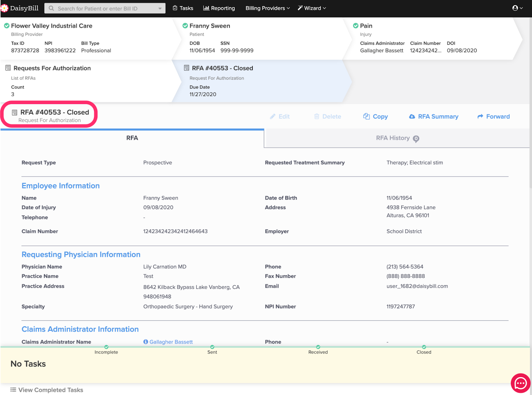
Task: Click the Forward arrow icon
Action: [480, 117]
